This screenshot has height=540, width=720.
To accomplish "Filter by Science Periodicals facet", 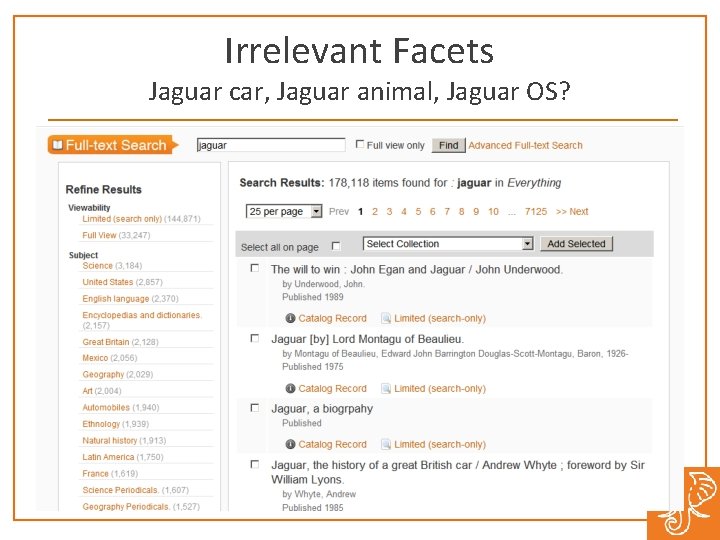I will point(121,490).
